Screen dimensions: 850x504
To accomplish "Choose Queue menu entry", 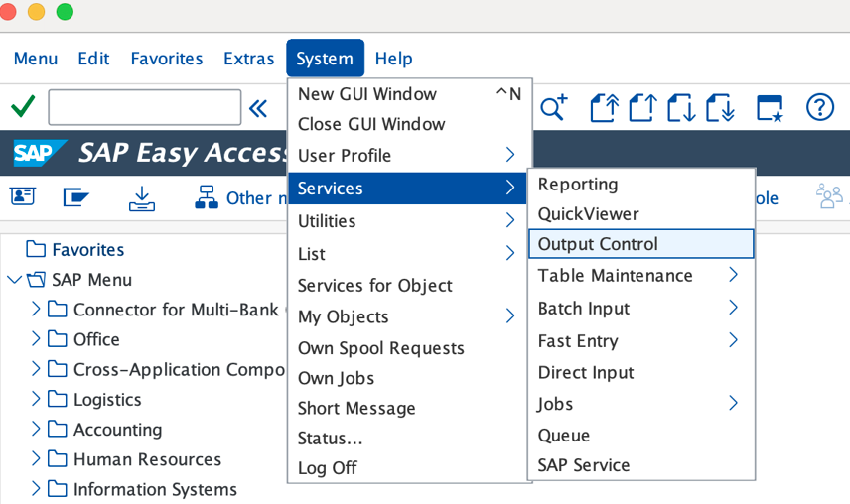I will [641, 435].
